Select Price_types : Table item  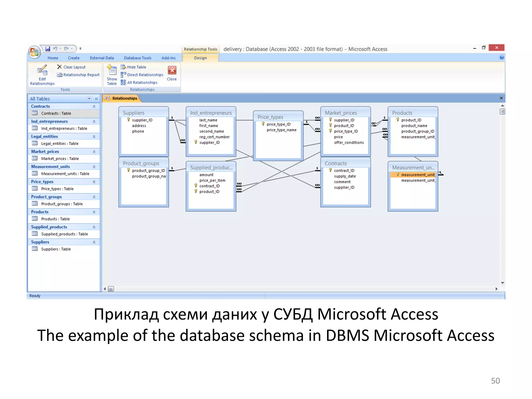click(64, 189)
